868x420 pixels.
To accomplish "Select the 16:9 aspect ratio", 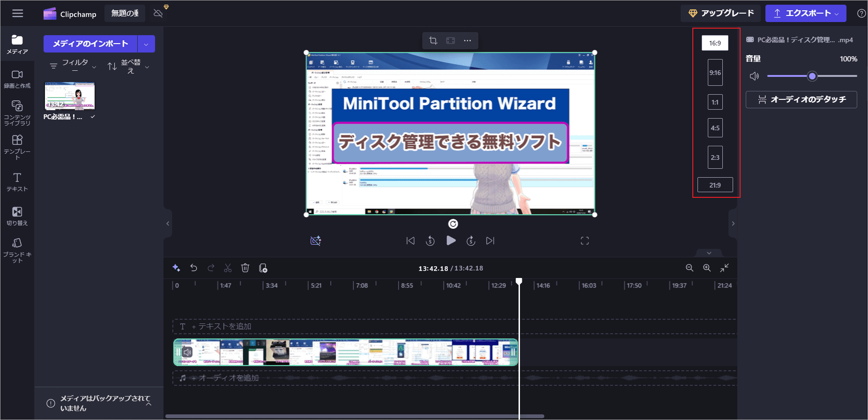I will (715, 43).
